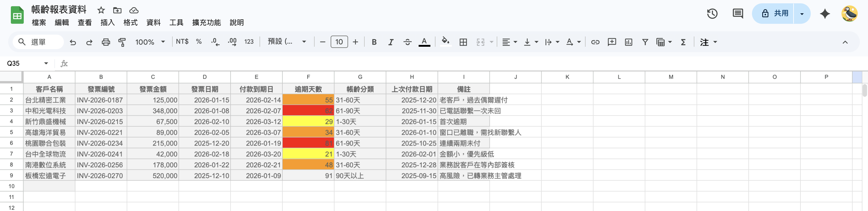Toggle bold formatting
The height and width of the screenshot is (211, 868).
[x=374, y=42]
